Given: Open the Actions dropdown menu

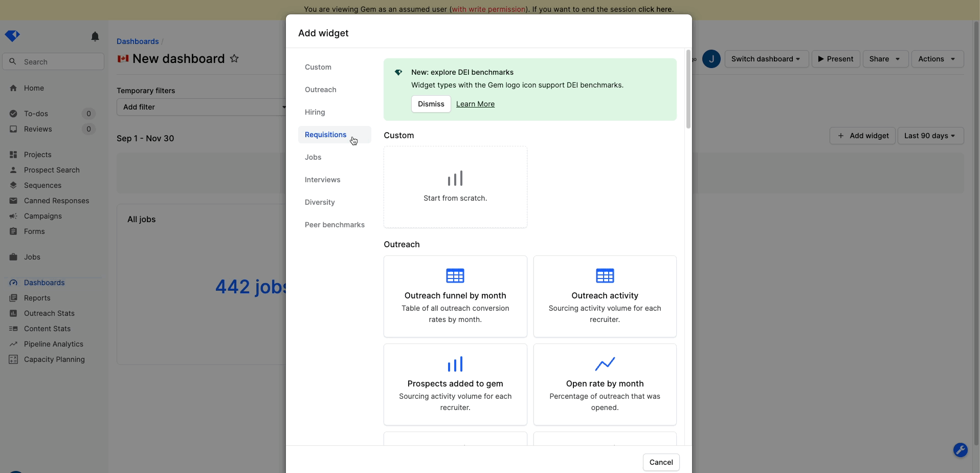Looking at the screenshot, I should 937,59.
